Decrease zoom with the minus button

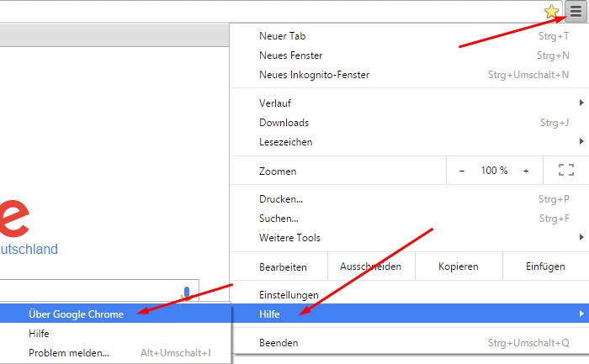coord(462,171)
